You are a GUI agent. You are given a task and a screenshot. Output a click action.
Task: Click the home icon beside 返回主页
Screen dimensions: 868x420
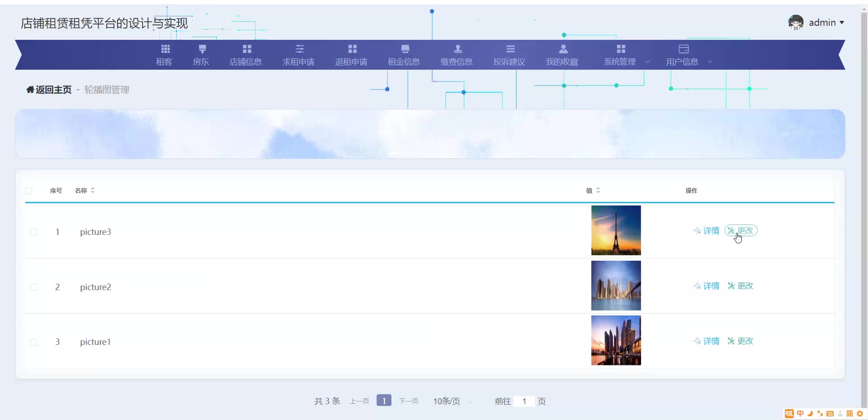30,90
